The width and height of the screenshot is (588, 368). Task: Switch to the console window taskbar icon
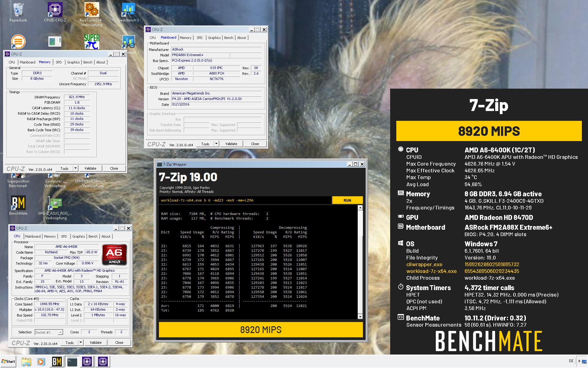click(72, 362)
